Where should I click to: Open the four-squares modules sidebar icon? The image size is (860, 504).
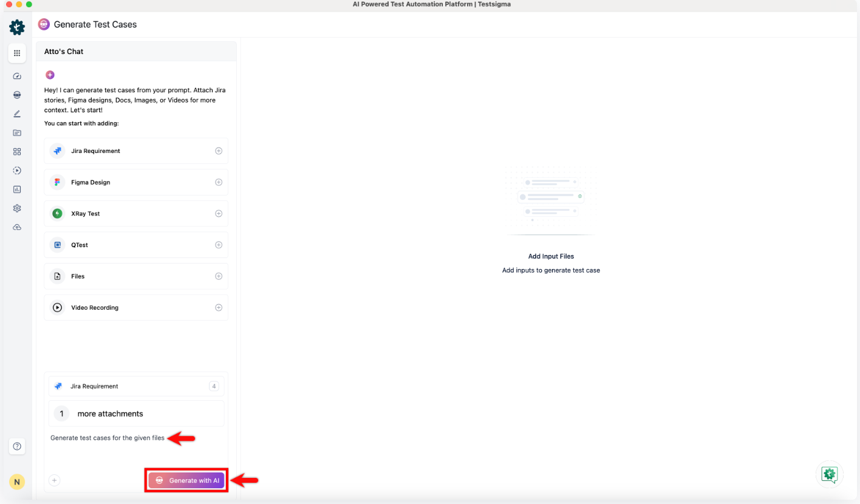[17, 152]
